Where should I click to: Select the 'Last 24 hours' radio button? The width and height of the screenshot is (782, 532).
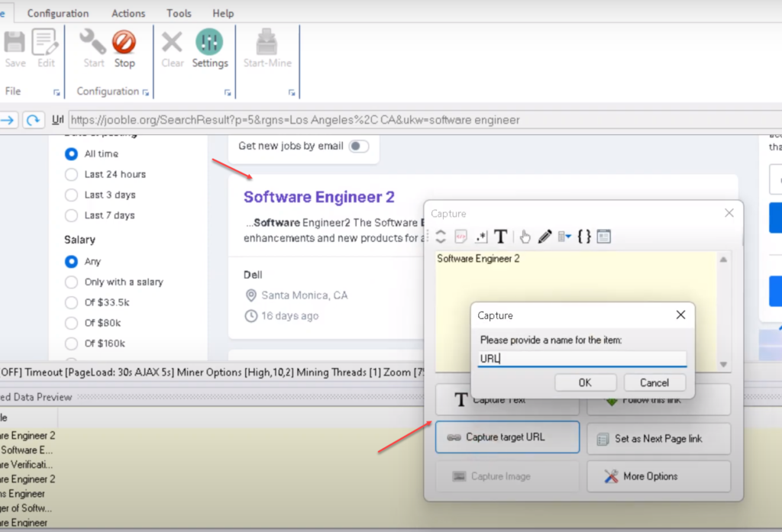coord(72,174)
